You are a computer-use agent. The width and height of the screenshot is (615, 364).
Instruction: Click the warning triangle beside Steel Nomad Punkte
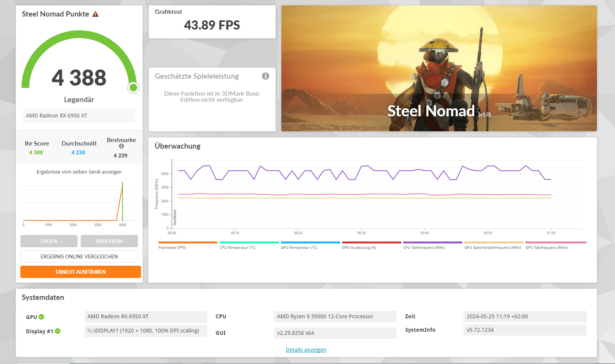click(96, 14)
